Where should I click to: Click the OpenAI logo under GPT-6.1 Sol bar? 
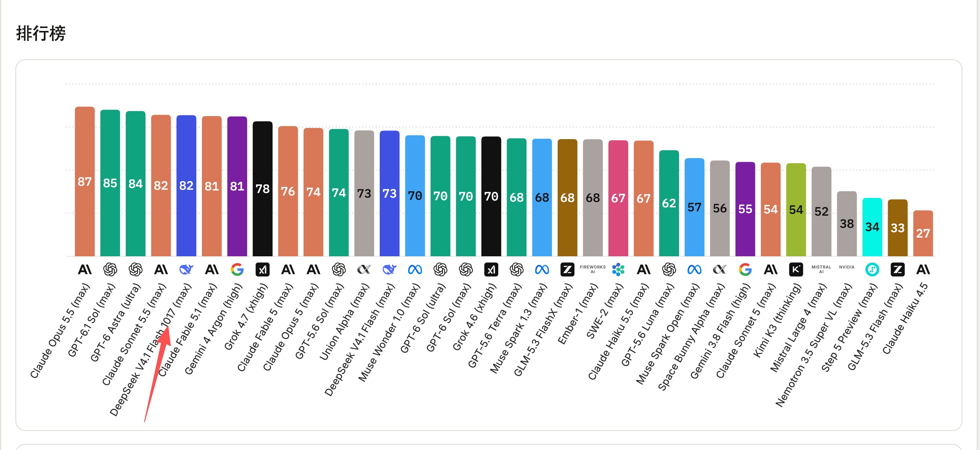pyautogui.click(x=110, y=270)
